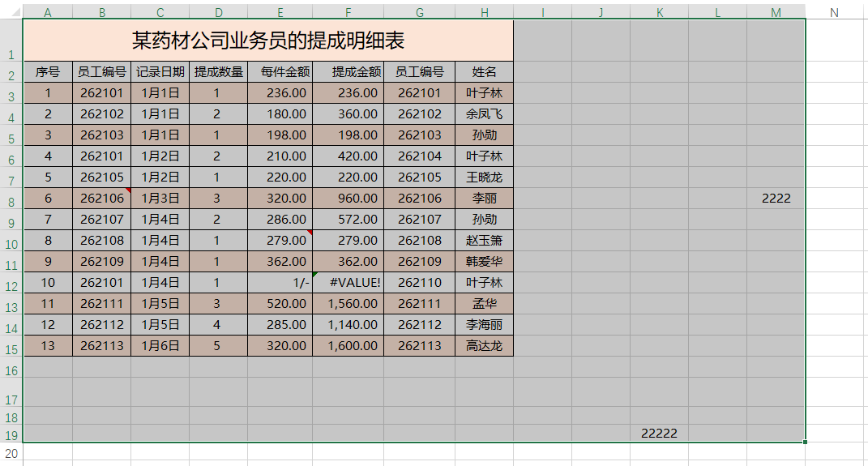Click header cell 记录日期
Viewport: 868px width, 466px height.
coord(160,72)
